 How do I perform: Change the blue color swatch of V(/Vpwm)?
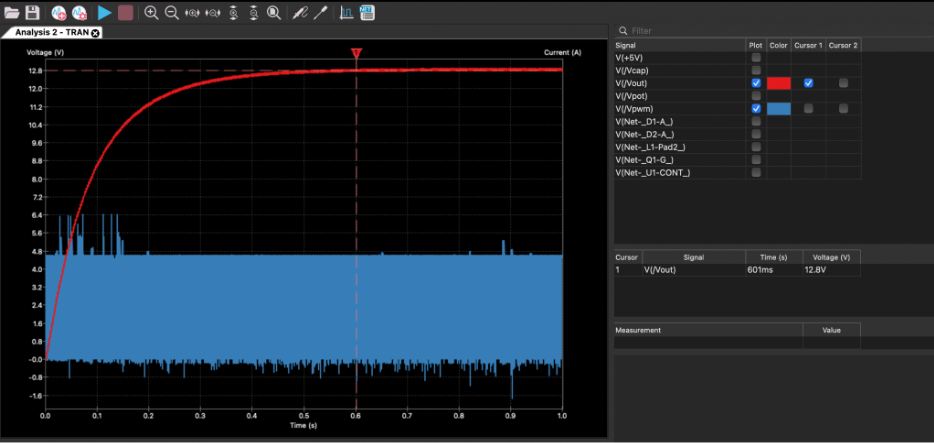point(779,108)
